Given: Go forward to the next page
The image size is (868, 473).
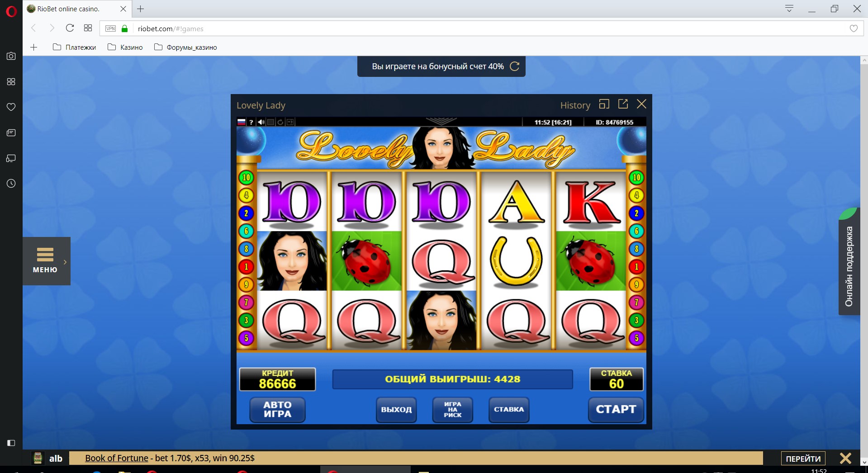Looking at the screenshot, I should pos(52,28).
